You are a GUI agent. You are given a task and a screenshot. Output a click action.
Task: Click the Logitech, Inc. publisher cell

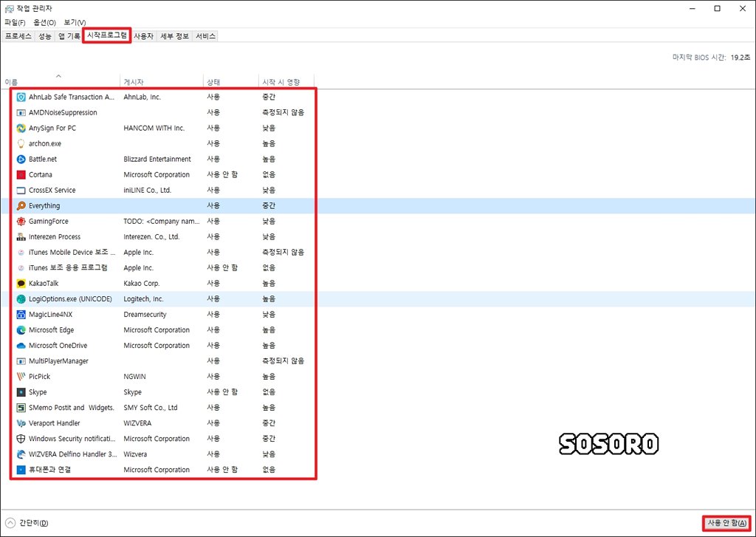pos(144,298)
